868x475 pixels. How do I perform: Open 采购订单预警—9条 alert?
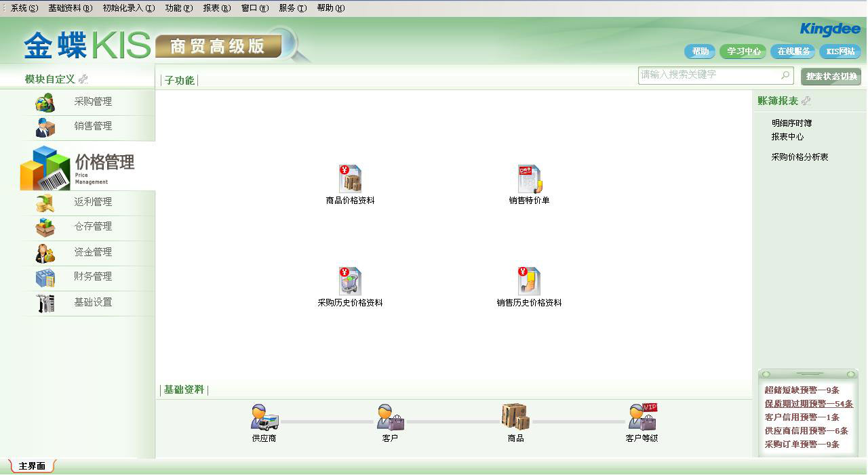pos(802,445)
